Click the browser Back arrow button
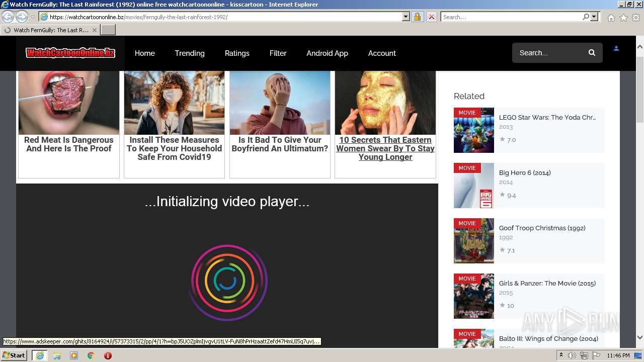Screen dimensions: 644x362 pyautogui.click(x=8, y=17)
